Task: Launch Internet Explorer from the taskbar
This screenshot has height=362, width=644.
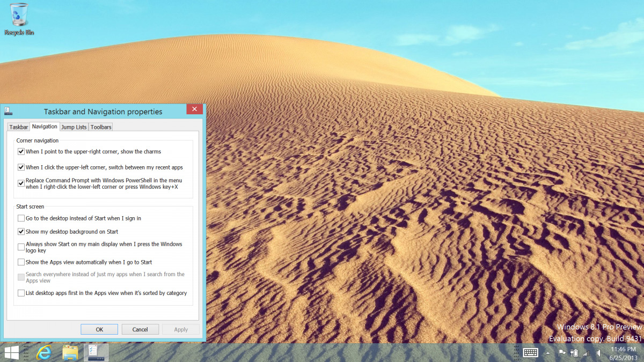Action: [x=44, y=352]
